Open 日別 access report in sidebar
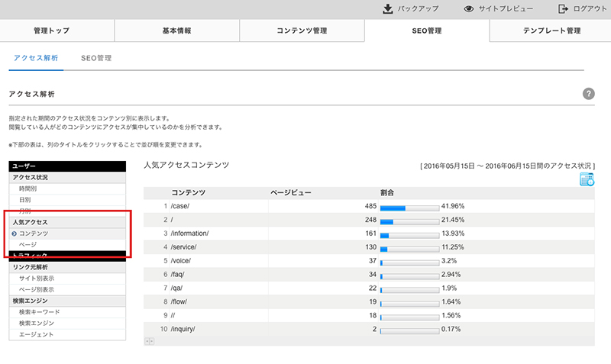The image size is (611, 364). (x=25, y=200)
